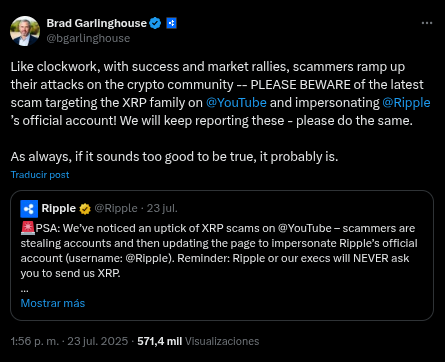The width and height of the screenshot is (445, 362).
Task: Open the quoted Ripple PSA post text
Action: (x=219, y=251)
